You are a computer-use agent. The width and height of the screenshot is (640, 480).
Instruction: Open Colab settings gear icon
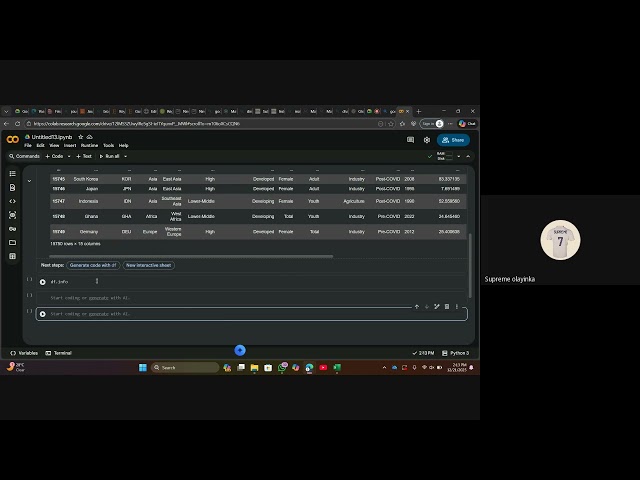pyautogui.click(x=427, y=140)
